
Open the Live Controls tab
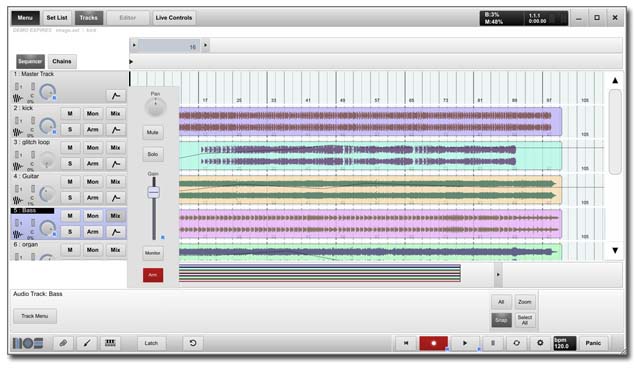174,18
